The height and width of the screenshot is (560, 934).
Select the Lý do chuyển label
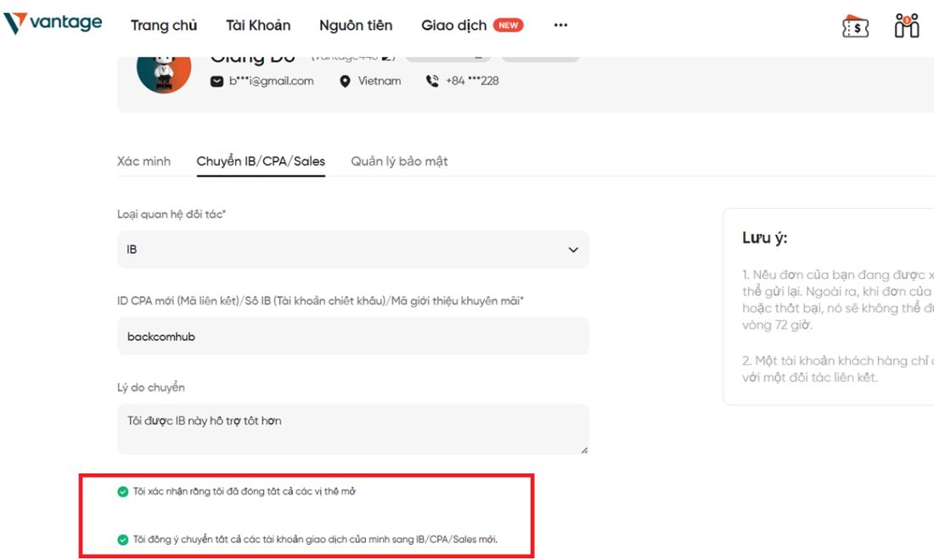[150, 388]
